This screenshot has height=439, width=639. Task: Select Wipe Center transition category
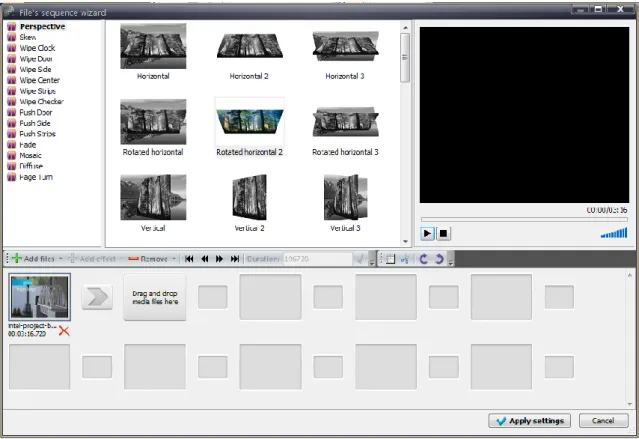coord(40,80)
